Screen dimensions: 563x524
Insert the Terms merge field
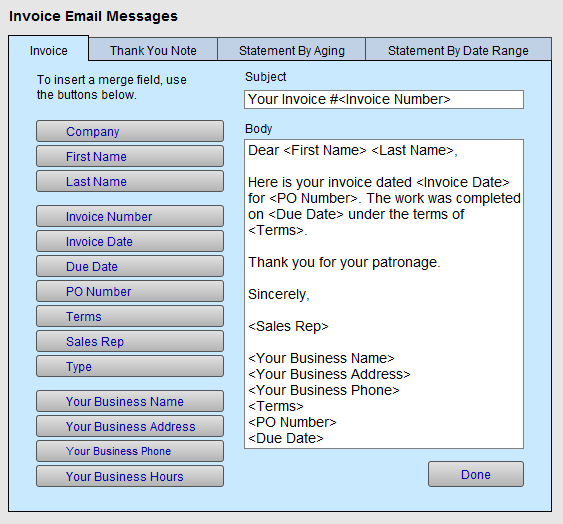click(130, 316)
